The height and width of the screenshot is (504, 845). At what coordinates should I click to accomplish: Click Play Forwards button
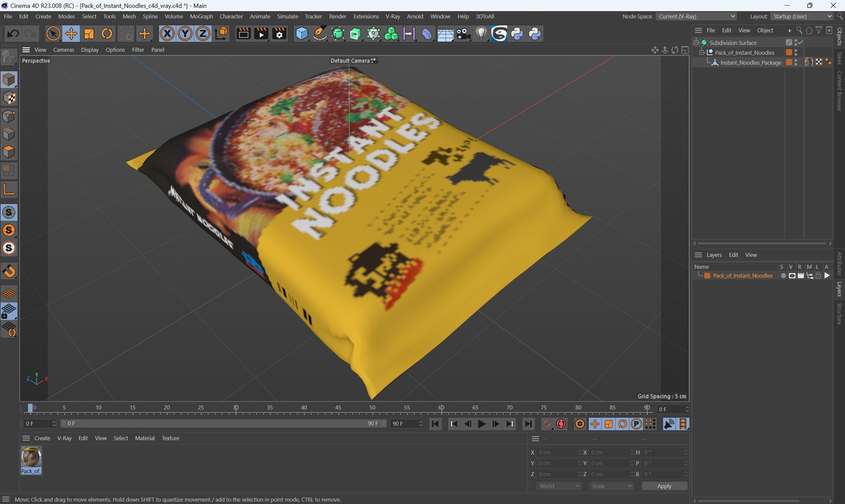point(482,424)
